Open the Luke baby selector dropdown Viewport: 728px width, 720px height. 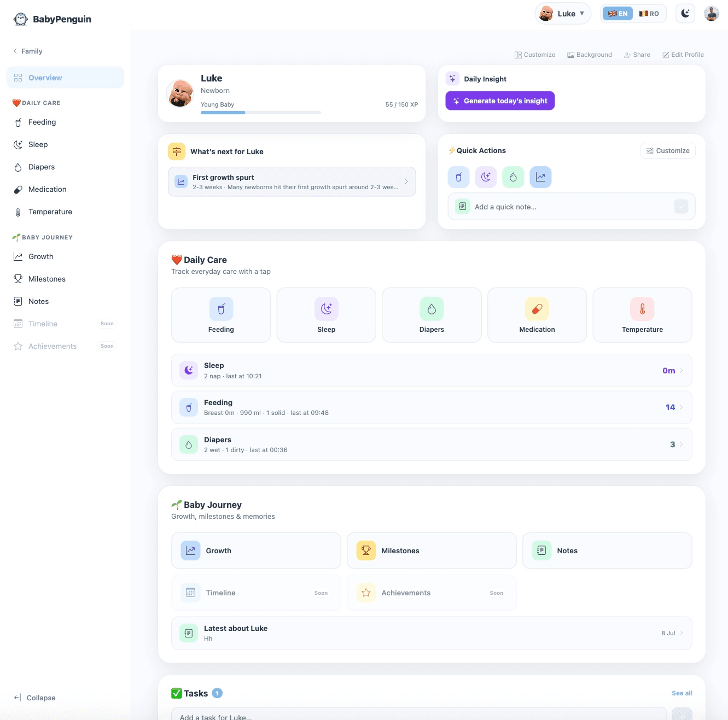click(563, 14)
